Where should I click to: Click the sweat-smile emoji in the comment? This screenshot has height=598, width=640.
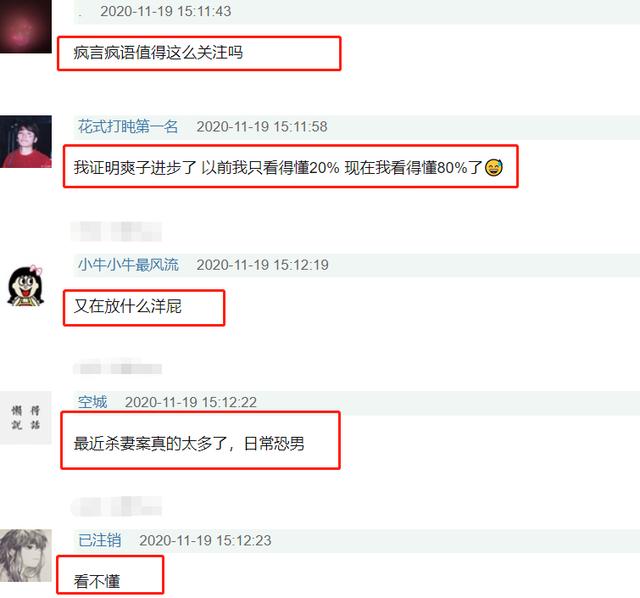pos(493,167)
